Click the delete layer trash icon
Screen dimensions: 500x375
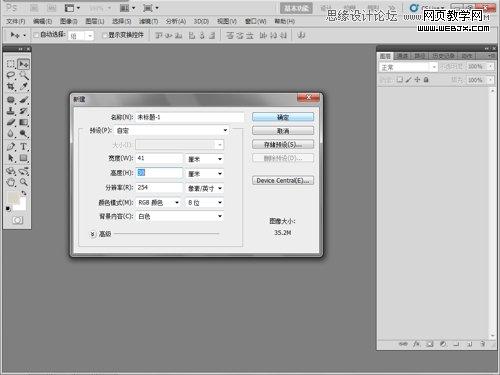pos(483,344)
